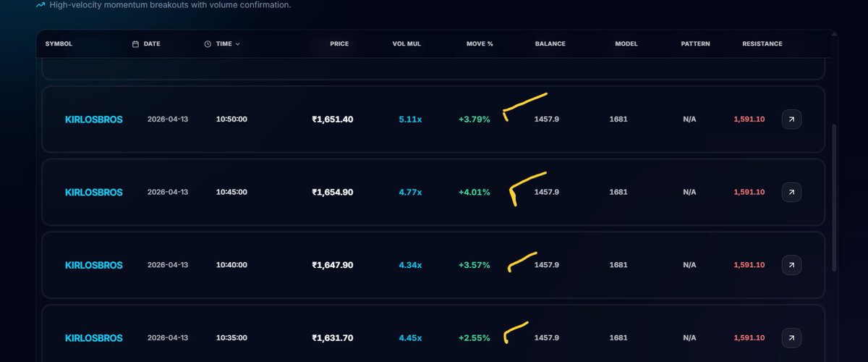This screenshot has width=868, height=362.
Task: Click the +4.01% move value
Action: (x=475, y=193)
